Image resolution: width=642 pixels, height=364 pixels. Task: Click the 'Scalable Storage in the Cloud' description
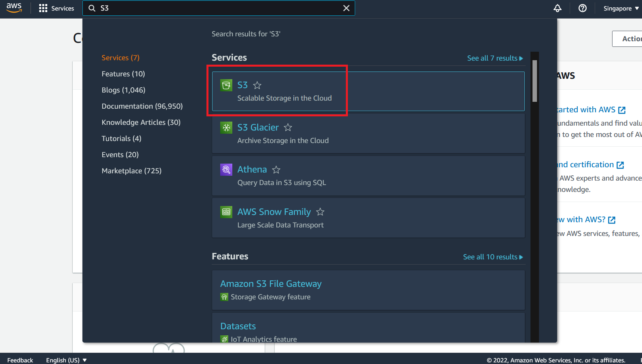pyautogui.click(x=284, y=98)
